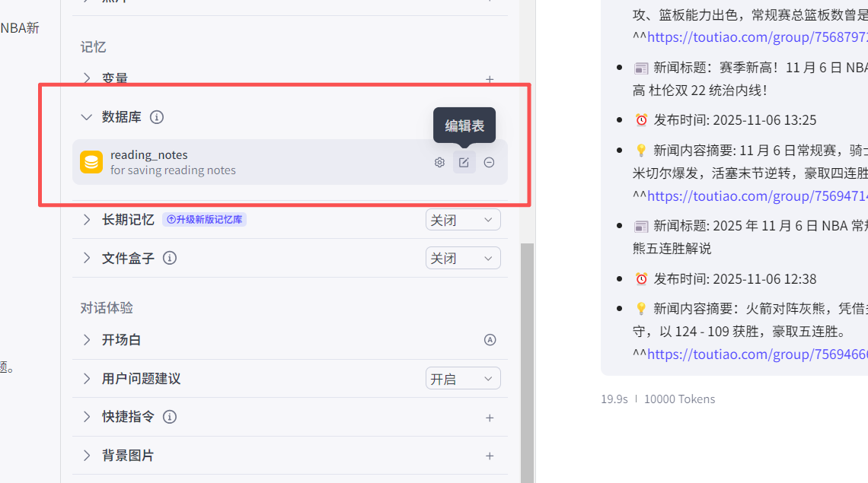Add a background with the 背景图片 plus icon
Image resolution: width=868 pixels, height=483 pixels.
(490, 455)
